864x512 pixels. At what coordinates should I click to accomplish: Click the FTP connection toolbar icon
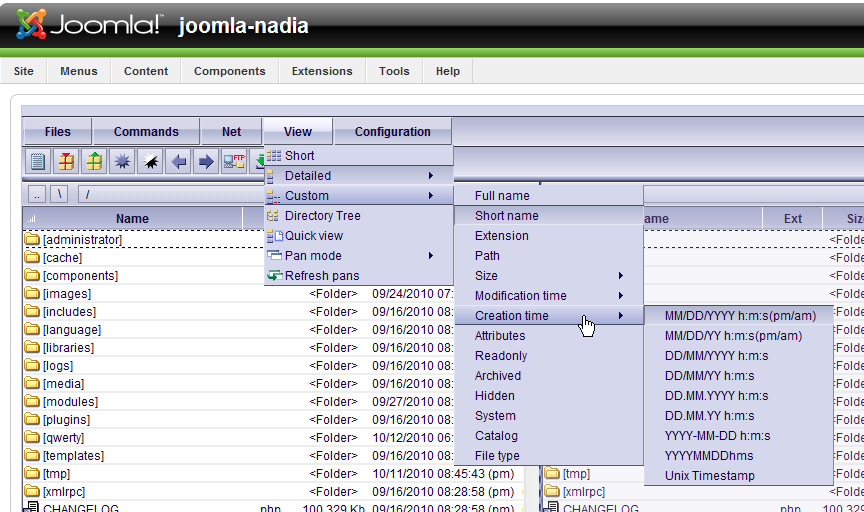234,161
